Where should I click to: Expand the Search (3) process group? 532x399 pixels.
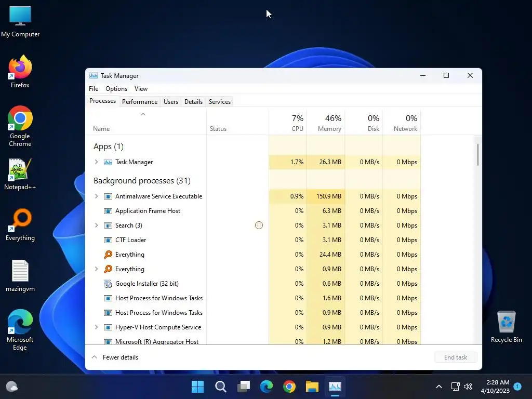point(96,225)
